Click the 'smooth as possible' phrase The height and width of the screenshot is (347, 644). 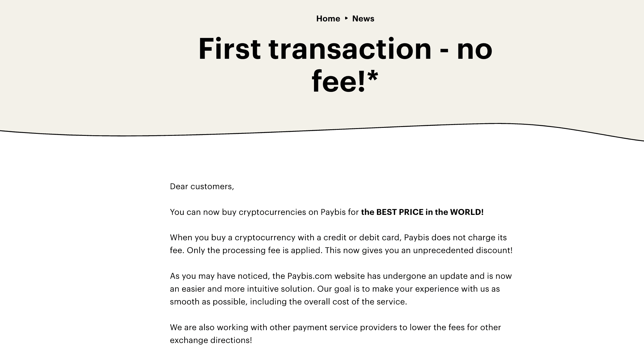(x=208, y=302)
